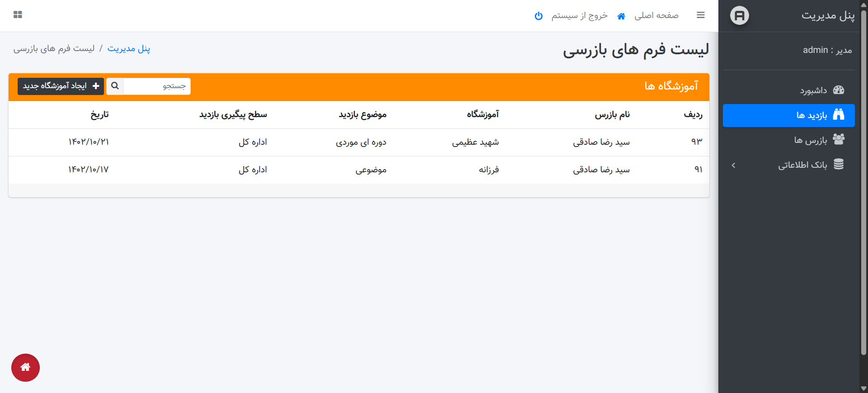This screenshot has width=868, height=393.
Task: Open the بازدید ها sidebar menu item
Action: tap(811, 115)
